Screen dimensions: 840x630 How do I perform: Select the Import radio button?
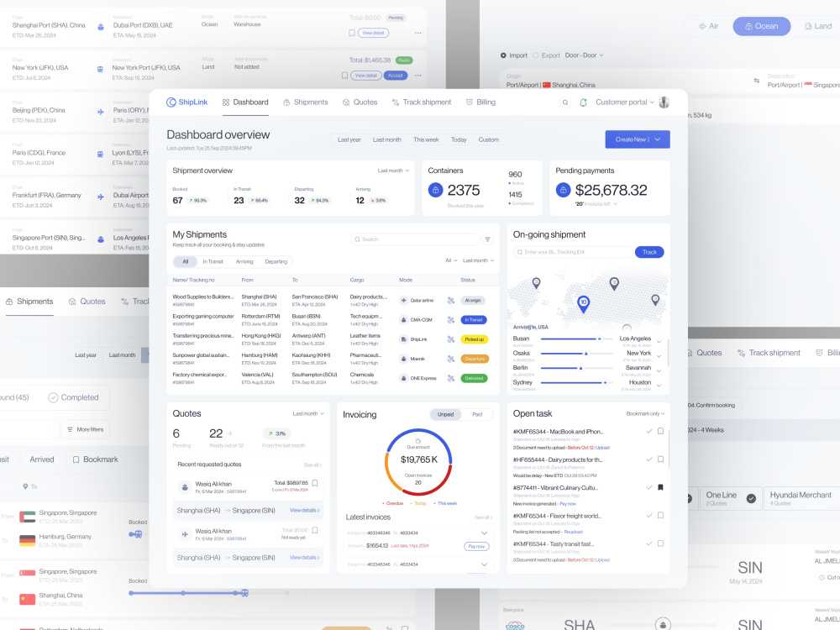[503, 55]
